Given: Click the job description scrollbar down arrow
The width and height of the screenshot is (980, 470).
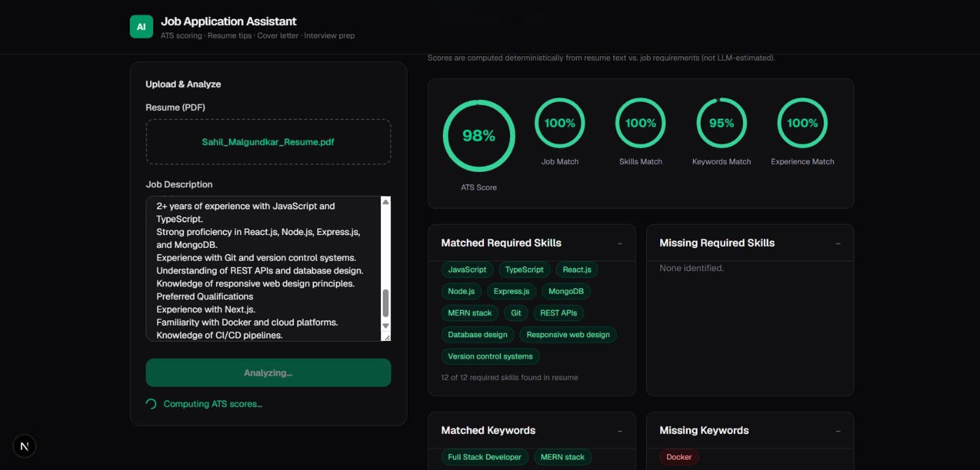Looking at the screenshot, I should click(x=385, y=326).
